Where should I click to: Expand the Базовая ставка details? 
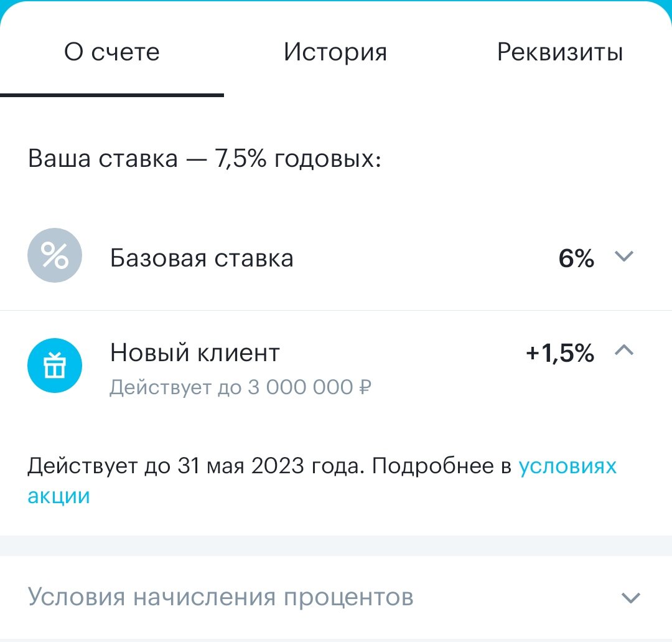click(624, 257)
